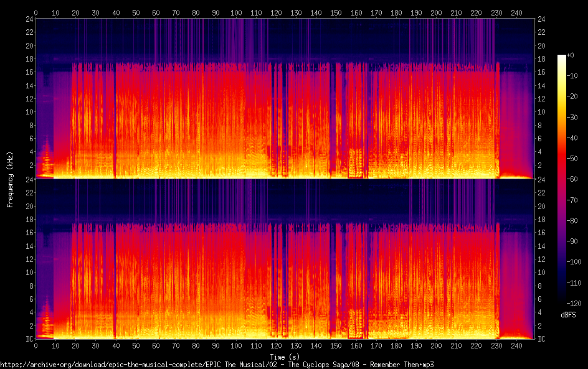Click the center of the lower channel spectrogram
This screenshot has width=588, height=369.
285,259
